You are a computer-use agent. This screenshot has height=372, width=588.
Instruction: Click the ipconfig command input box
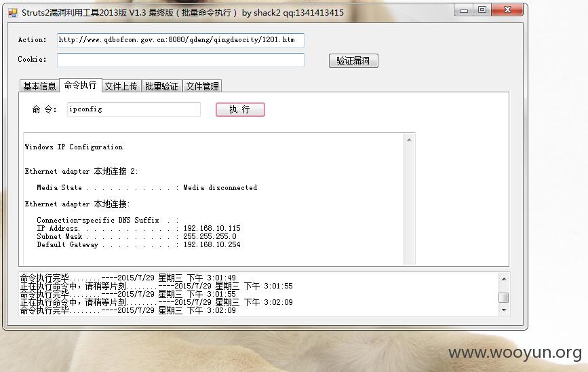tap(134, 109)
